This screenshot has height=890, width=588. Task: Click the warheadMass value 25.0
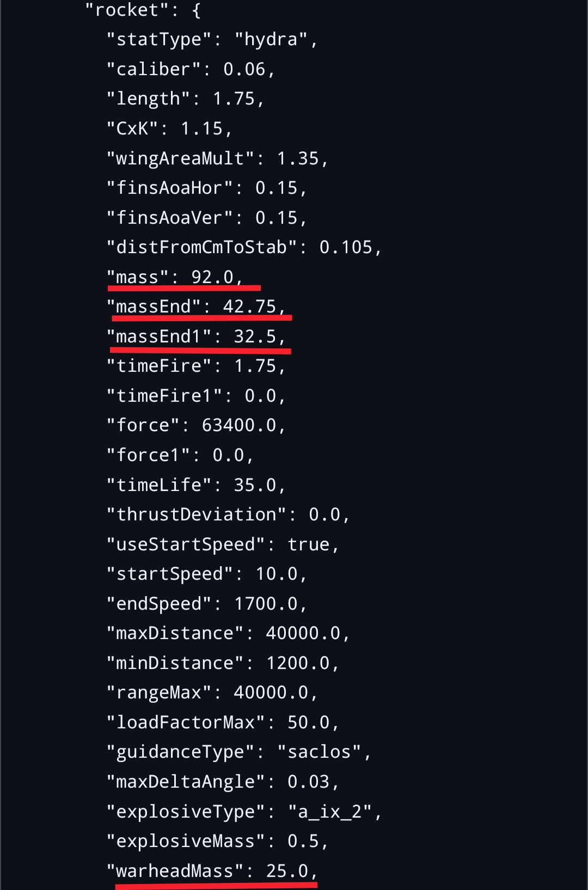tap(287, 871)
